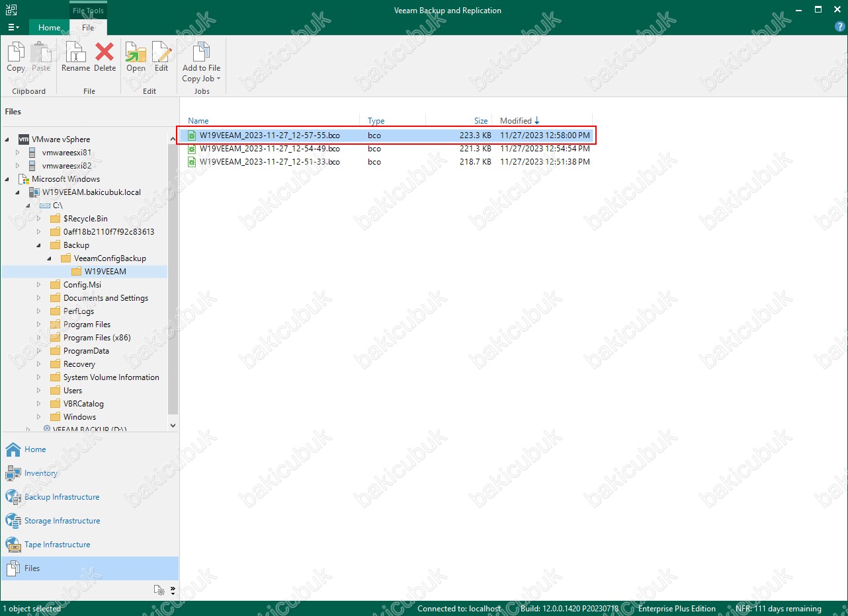Collapse the Backup folder node

coord(39,245)
